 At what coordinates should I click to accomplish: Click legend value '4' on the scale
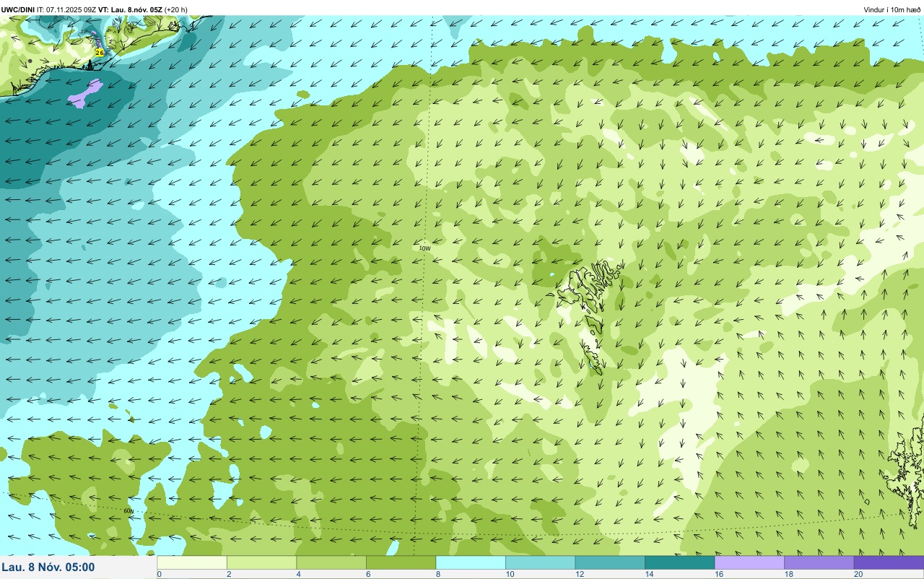pos(298,574)
